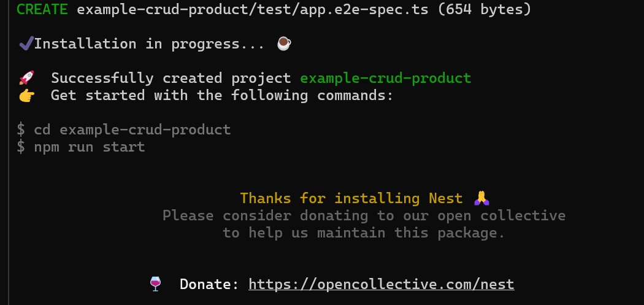This screenshot has width=644, height=305.
Task: Click the "Please consider donating" line
Action: [x=364, y=215]
